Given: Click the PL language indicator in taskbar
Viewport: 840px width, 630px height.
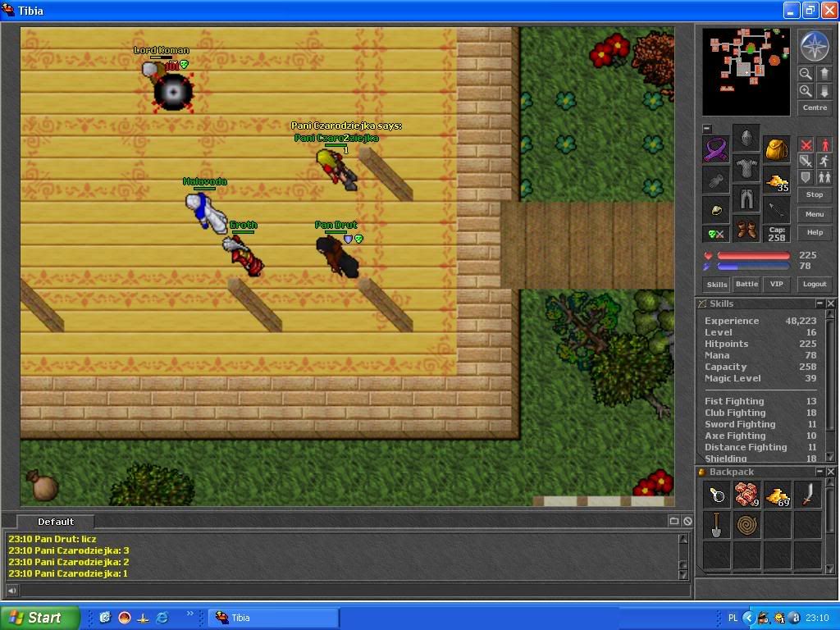Looking at the screenshot, I should [x=733, y=619].
